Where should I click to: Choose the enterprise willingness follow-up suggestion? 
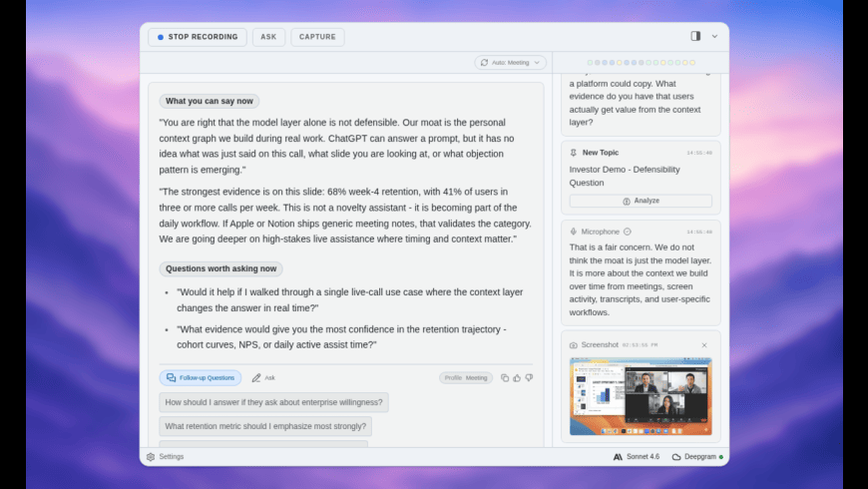(273, 402)
